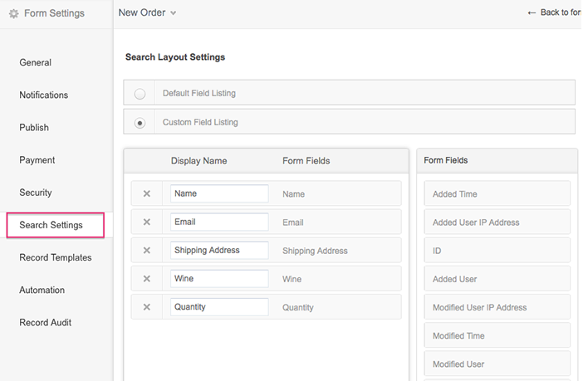Screen dimensions: 588x381
Task: Pick Added Time from available form fields
Action: [497, 194]
